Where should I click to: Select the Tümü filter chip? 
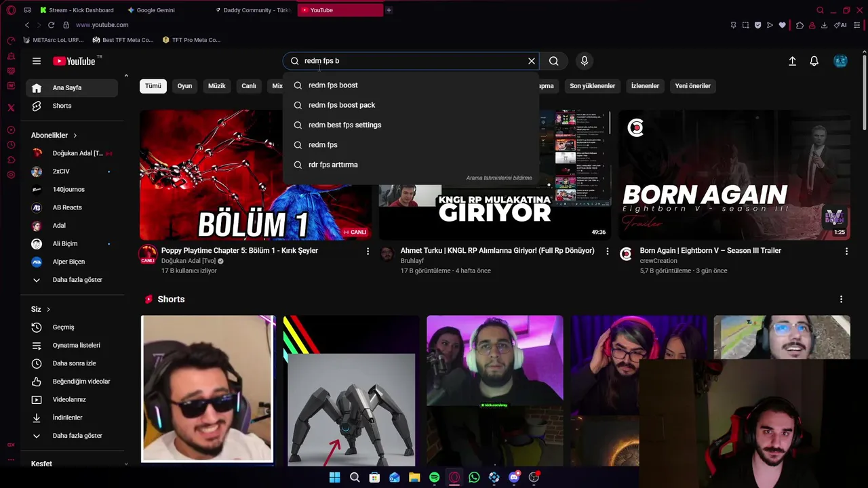pos(153,86)
